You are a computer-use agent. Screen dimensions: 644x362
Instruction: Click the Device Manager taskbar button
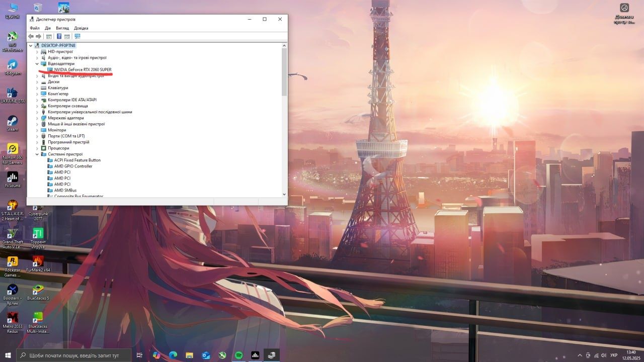click(x=272, y=355)
